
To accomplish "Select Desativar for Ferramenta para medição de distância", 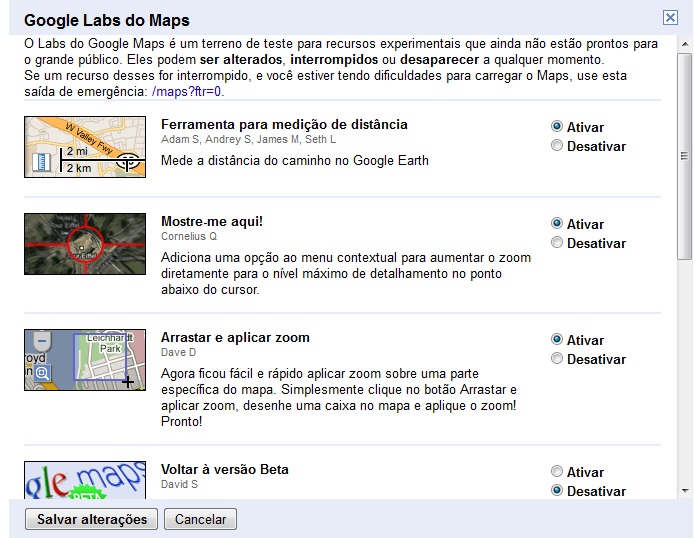I will pos(557,145).
